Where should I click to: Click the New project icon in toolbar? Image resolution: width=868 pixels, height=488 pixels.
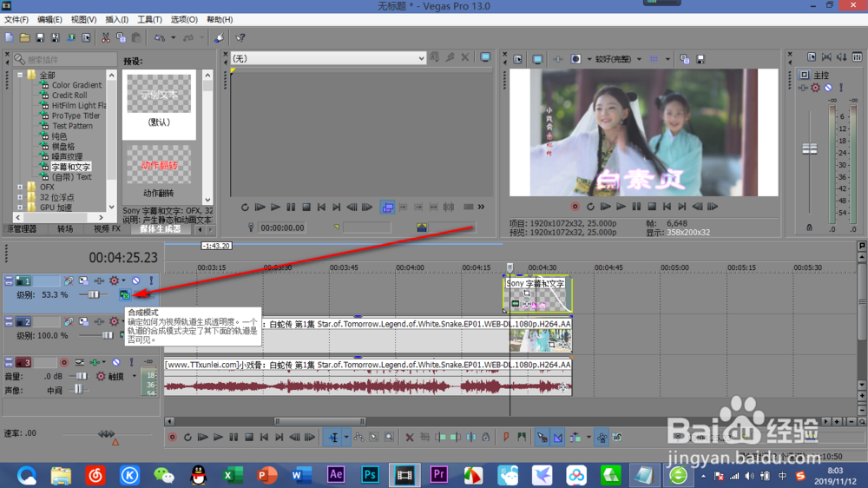point(10,37)
